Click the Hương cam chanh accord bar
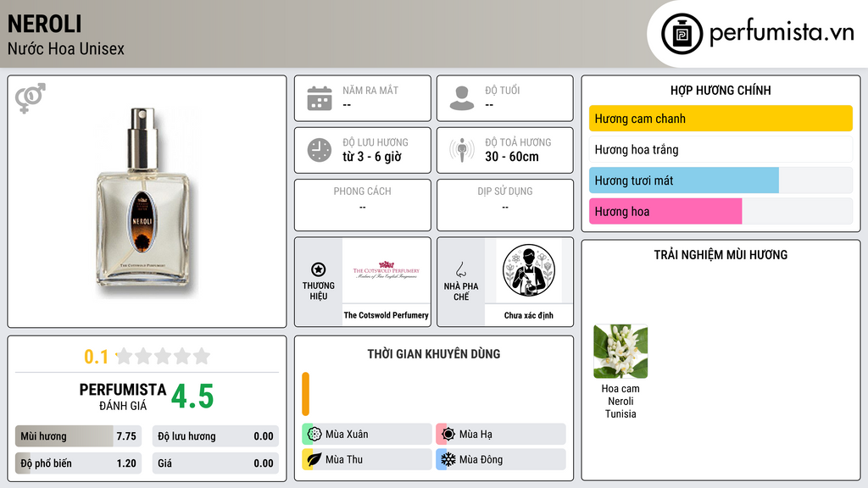 [721, 119]
